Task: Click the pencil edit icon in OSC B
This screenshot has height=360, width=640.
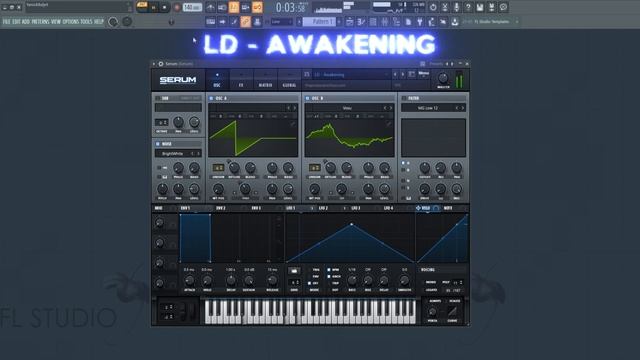Action: click(389, 123)
